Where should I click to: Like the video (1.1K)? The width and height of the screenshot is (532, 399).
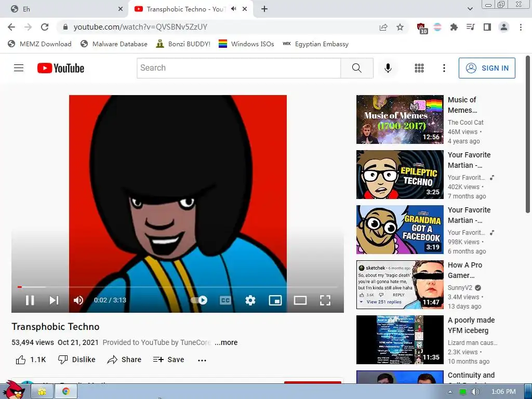[31, 360]
